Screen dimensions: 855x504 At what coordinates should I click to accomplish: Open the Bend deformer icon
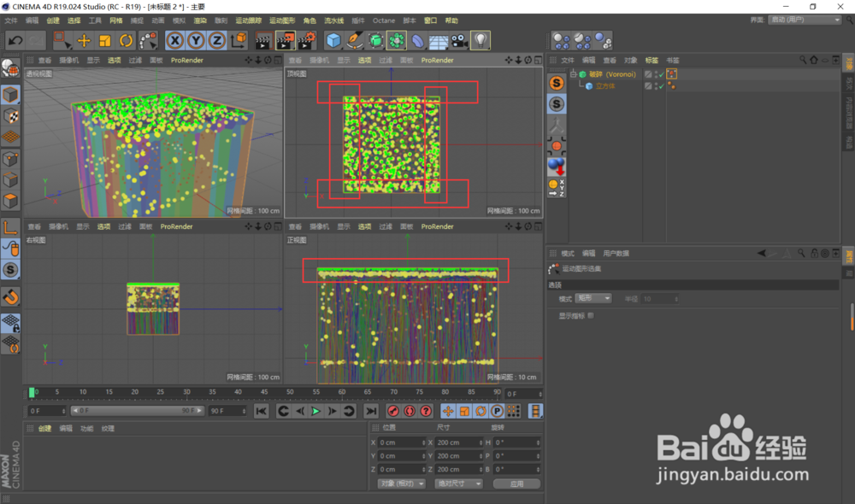[x=418, y=41]
